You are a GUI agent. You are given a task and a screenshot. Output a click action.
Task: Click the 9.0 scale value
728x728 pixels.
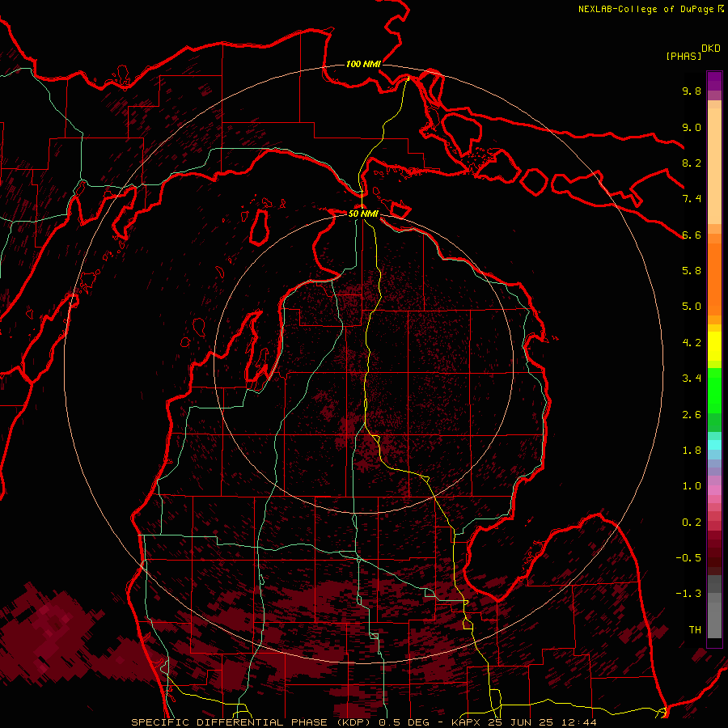tap(692, 127)
